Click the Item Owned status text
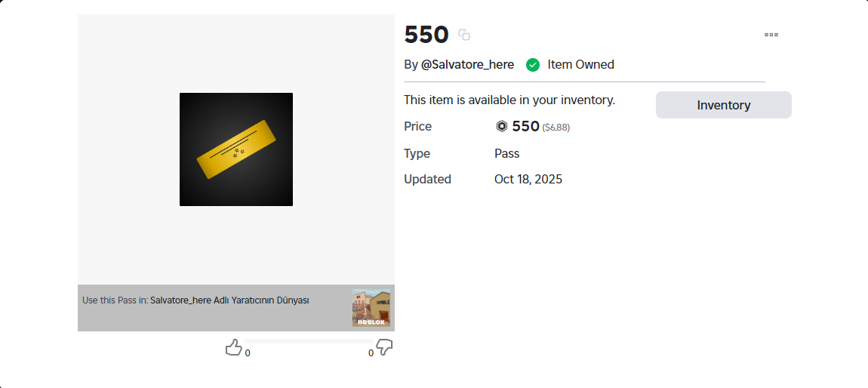This screenshot has width=868, height=388. 580,65
